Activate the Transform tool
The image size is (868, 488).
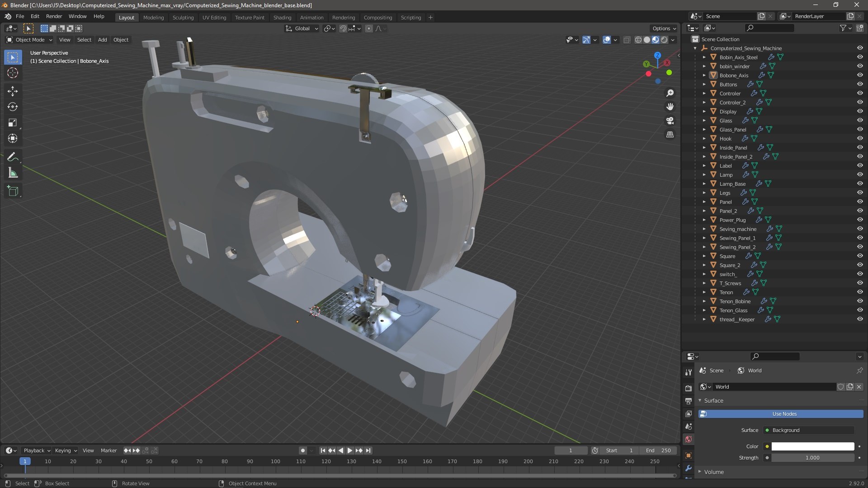[13, 138]
